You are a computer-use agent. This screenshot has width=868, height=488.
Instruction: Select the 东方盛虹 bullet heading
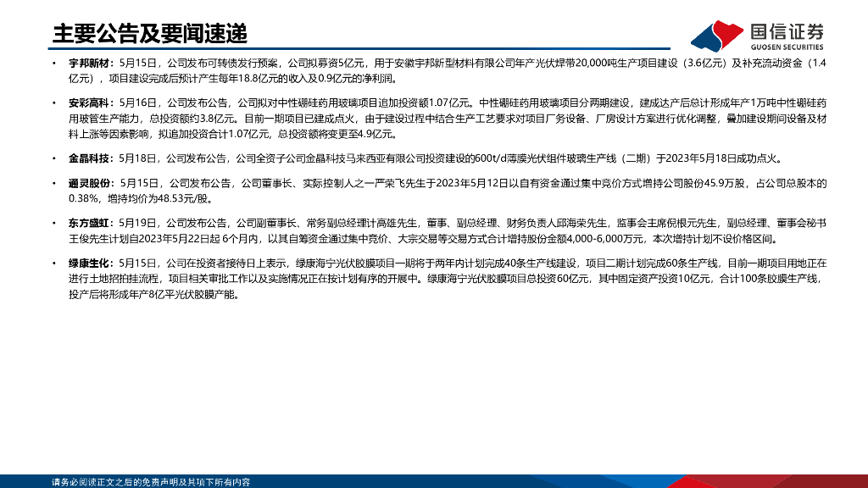[88, 223]
